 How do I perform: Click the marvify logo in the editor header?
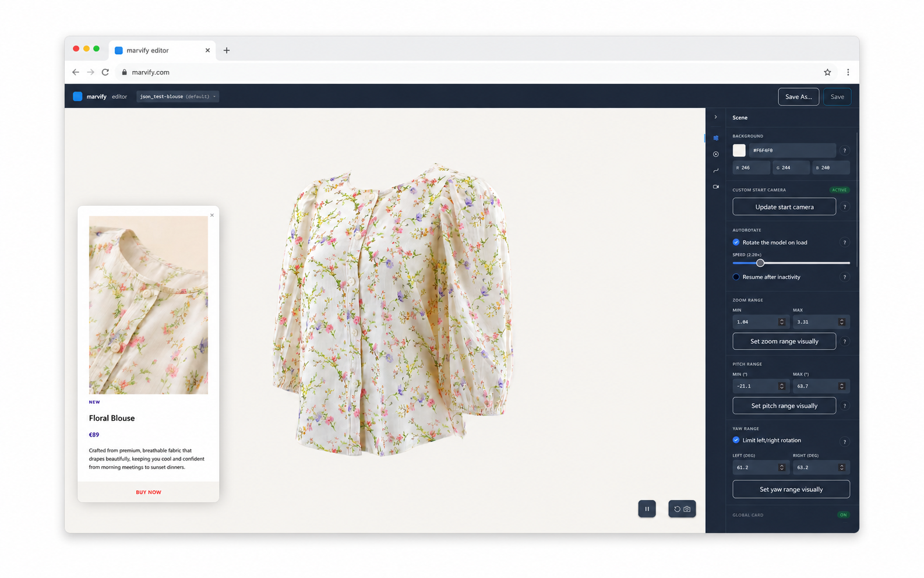pyautogui.click(x=77, y=97)
